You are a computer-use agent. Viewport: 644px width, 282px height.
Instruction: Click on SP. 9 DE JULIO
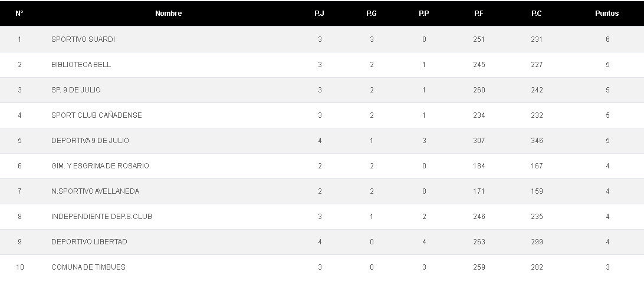click(76, 90)
